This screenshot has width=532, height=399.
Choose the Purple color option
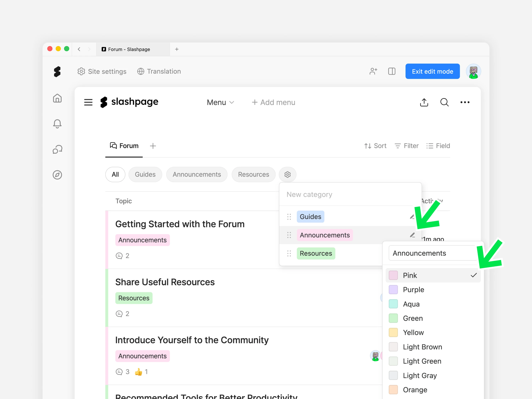(x=413, y=290)
